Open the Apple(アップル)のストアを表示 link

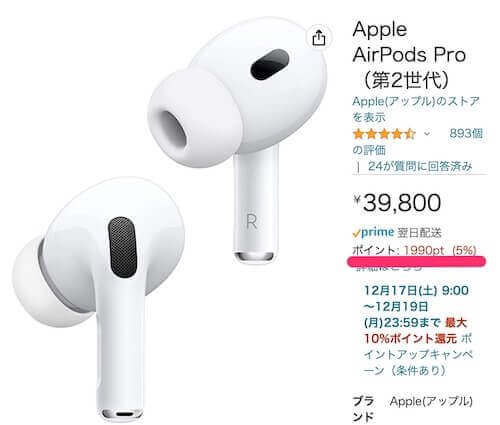[416, 109]
